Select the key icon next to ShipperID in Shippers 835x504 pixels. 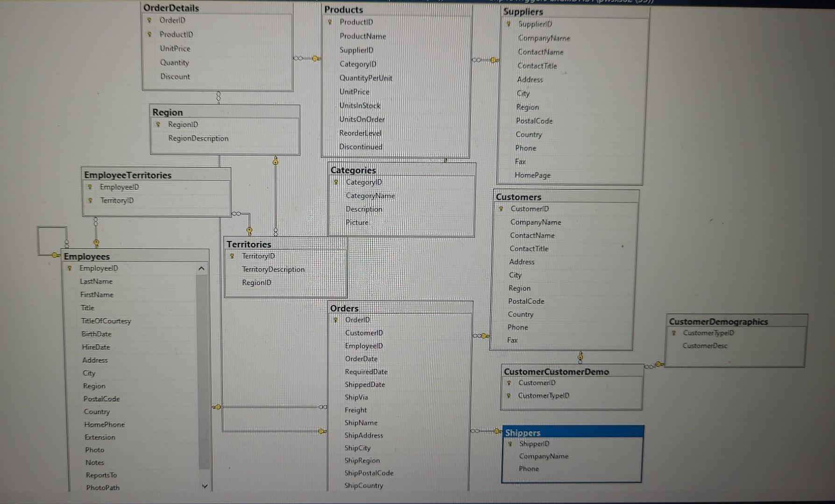coord(510,444)
